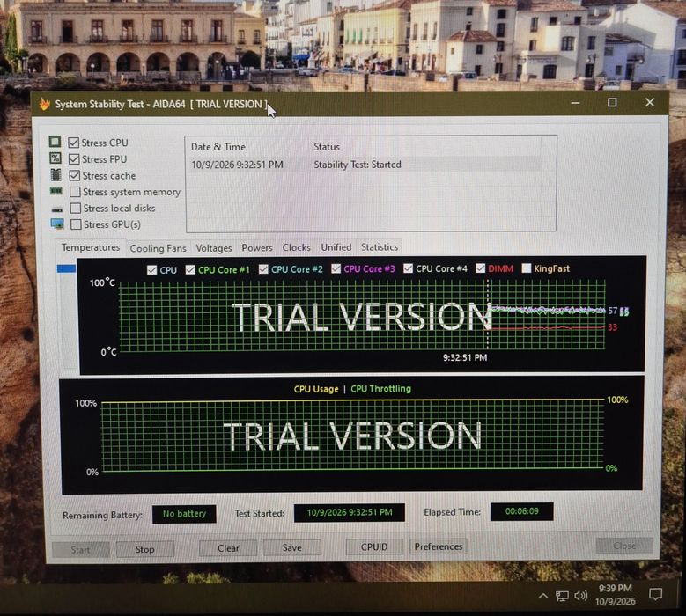Switch to the Cooling Fans tab
This screenshot has width=686, height=616.
point(158,248)
